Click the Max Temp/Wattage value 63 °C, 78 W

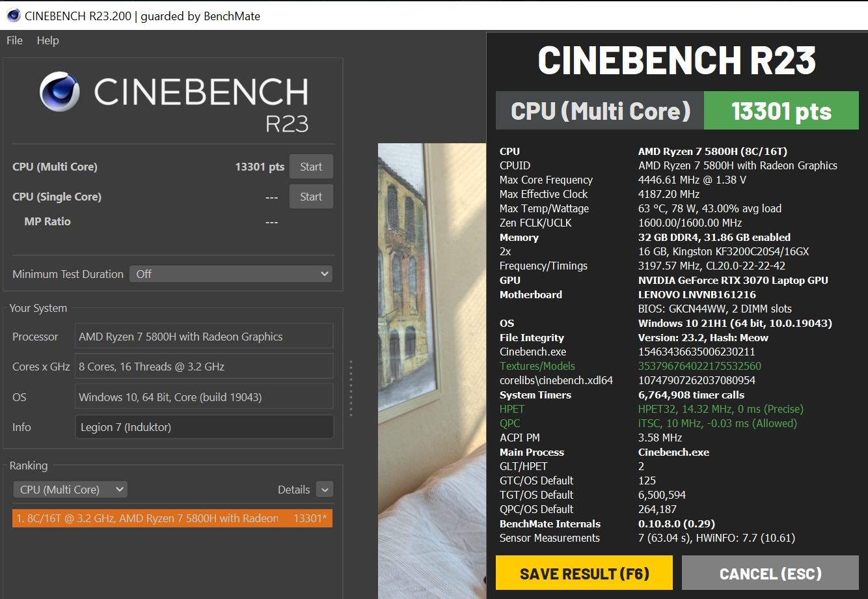click(x=710, y=208)
